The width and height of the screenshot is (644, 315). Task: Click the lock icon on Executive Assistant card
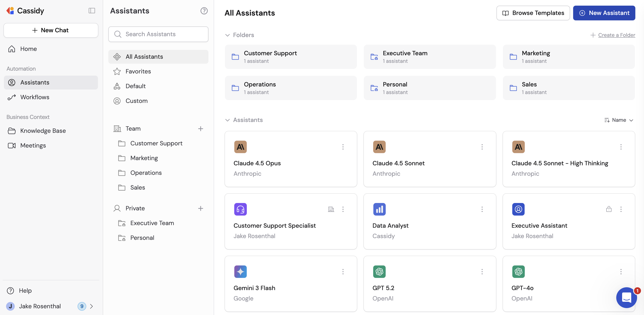(609, 209)
